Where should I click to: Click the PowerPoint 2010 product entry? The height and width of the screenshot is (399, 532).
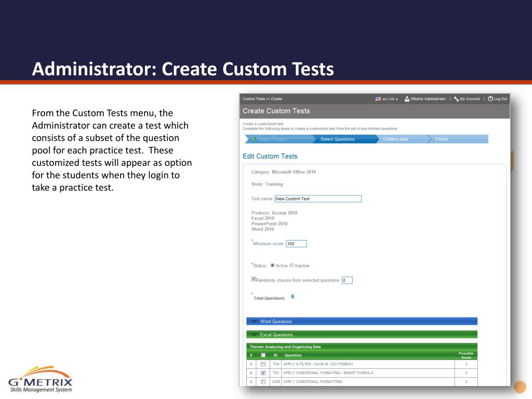click(x=270, y=224)
